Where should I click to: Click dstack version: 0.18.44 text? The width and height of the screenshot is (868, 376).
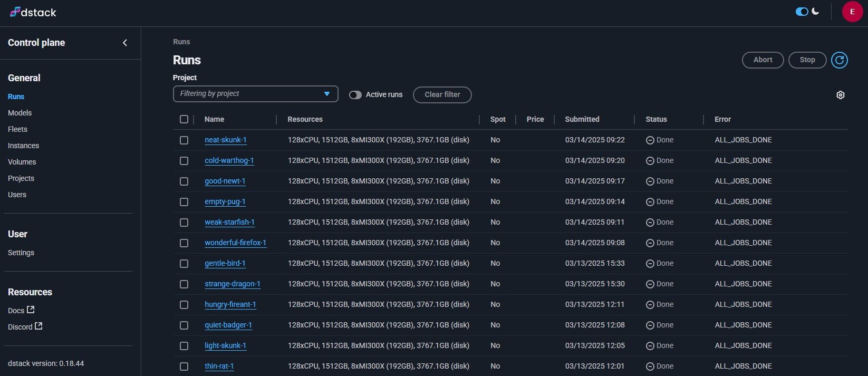pyautogui.click(x=46, y=363)
